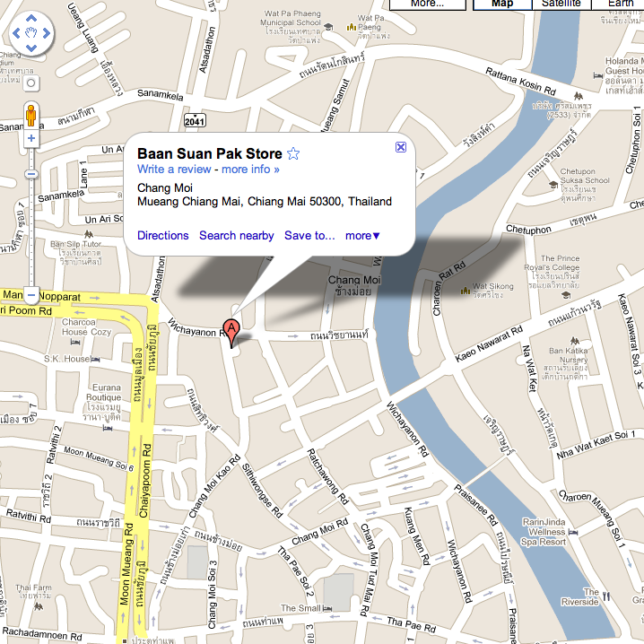This screenshot has height=644, width=644.
Task: Pan the map up with the arrow control
Action: (x=31, y=18)
